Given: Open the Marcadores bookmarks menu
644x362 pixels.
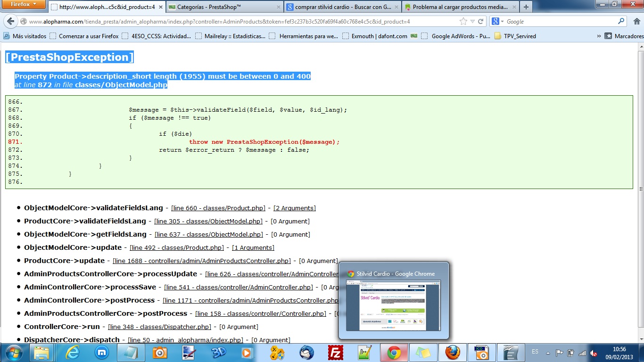Looking at the screenshot, I should [624, 36].
